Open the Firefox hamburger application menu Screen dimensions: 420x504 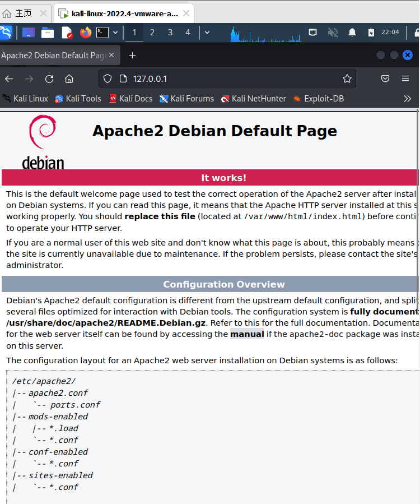[405, 78]
